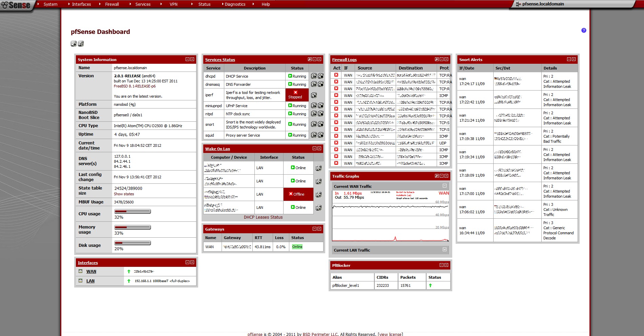Stop the ntpd service
Viewport: 644px width, 336px height.
coord(320,114)
